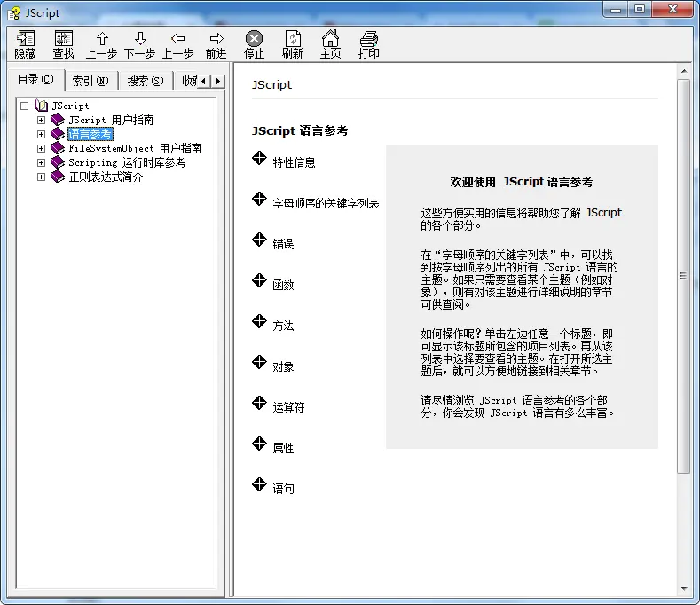Screen dimensions: 700x605
Task: Refresh the page with 刷新 icon
Action: (292, 38)
